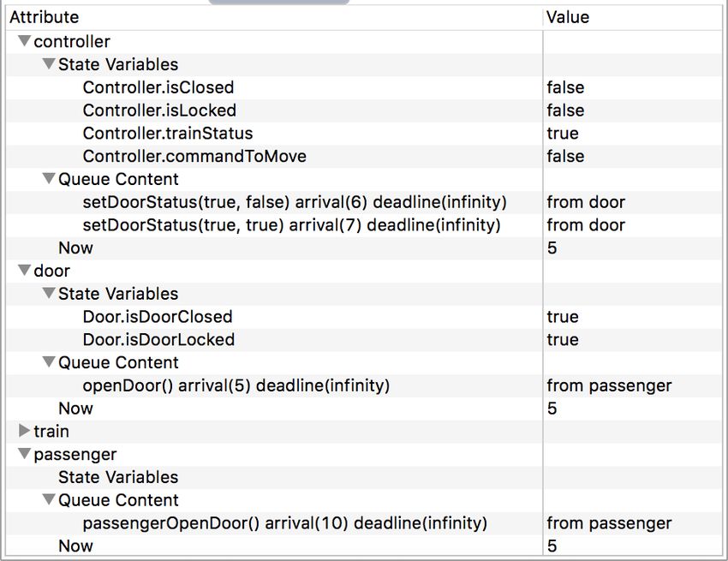Select Controller.commandToMove row

(364, 156)
